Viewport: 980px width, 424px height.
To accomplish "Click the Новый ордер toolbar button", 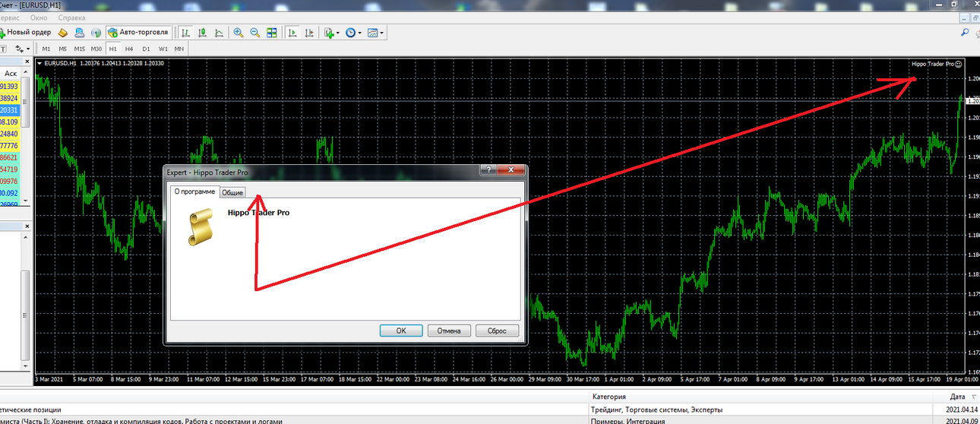I will (x=27, y=33).
